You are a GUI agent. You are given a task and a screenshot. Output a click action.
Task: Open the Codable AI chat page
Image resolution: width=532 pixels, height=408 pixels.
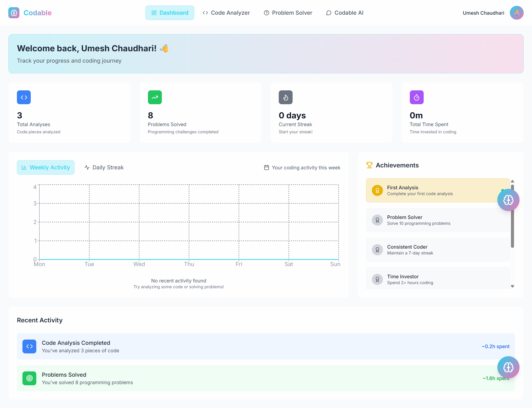tap(345, 13)
